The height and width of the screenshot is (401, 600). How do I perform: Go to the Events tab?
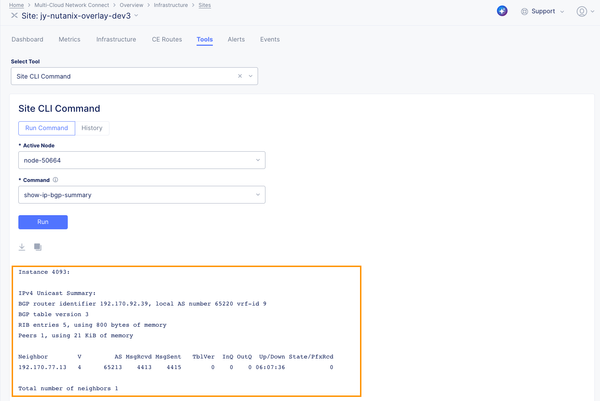click(x=270, y=39)
